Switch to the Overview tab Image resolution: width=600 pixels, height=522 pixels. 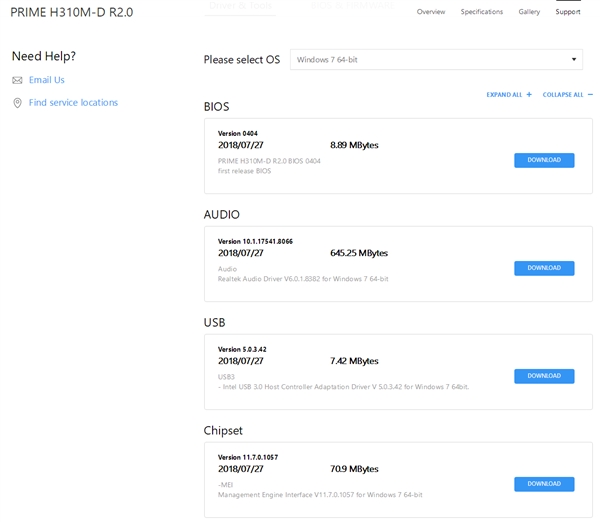pyautogui.click(x=431, y=12)
